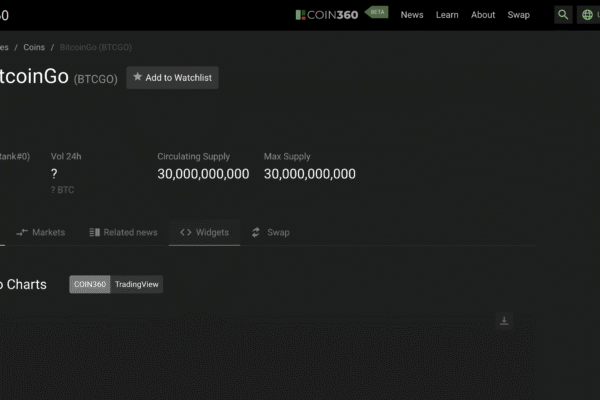This screenshot has width=600, height=400.
Task: Click the BETA badge
Action: [x=377, y=12]
